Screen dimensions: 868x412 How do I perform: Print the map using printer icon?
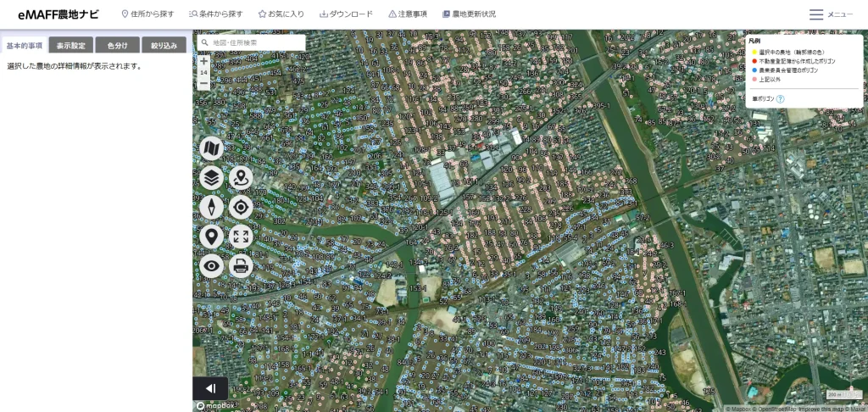coord(241,265)
